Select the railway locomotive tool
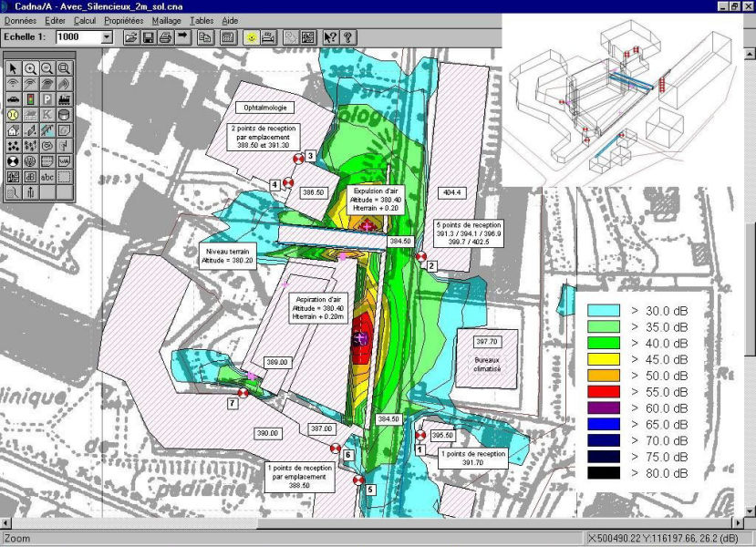756x547 pixels. point(65,99)
